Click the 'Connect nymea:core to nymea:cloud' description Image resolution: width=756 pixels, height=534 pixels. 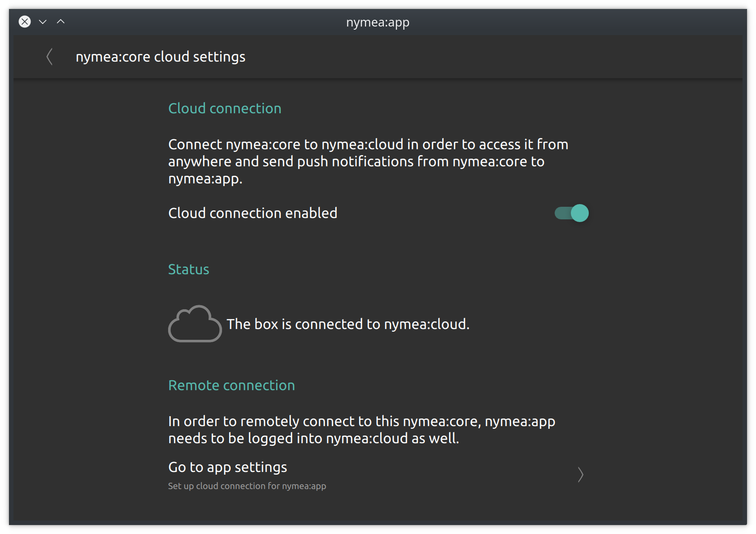coord(369,161)
